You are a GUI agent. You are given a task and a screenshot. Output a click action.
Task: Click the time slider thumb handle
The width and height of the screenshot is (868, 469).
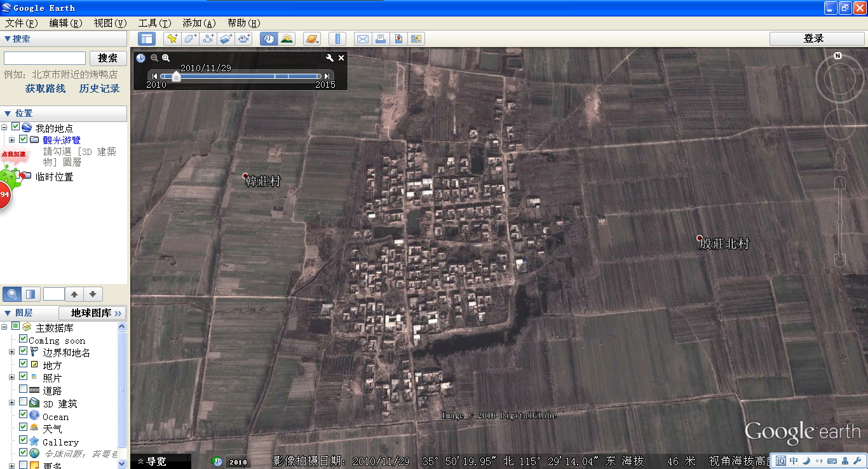pyautogui.click(x=176, y=76)
